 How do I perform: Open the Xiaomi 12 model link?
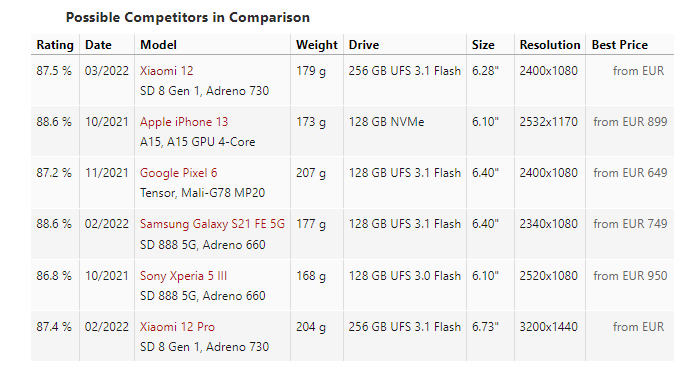click(167, 71)
